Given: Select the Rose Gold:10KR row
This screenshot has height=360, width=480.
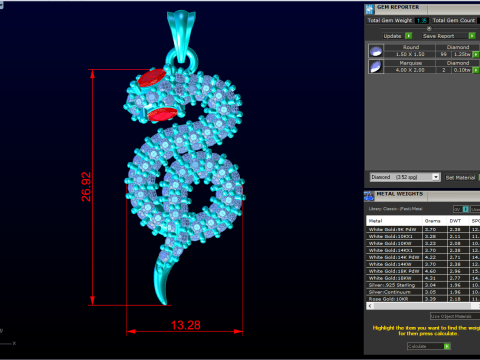Looking at the screenshot, I should (x=423, y=299).
